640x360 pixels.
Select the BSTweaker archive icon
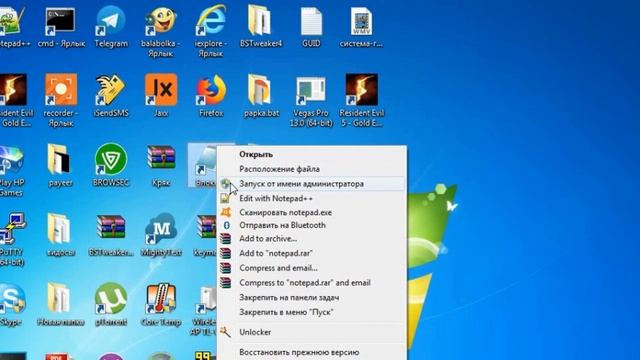point(111,228)
